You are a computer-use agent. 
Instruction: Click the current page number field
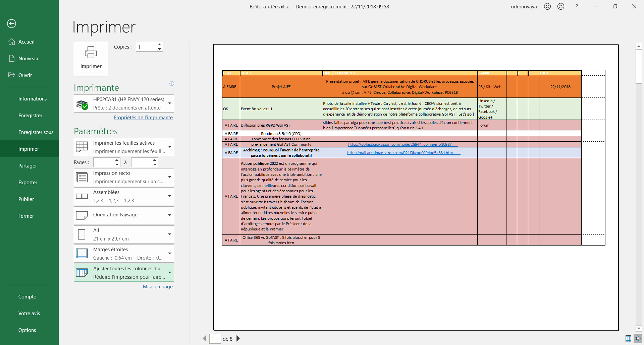(215, 339)
